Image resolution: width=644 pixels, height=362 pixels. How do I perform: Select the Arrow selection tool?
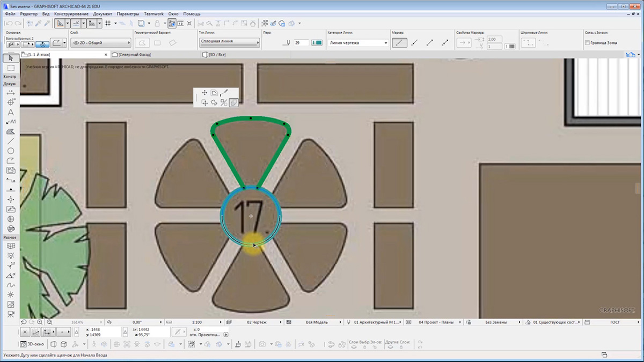click(x=10, y=58)
